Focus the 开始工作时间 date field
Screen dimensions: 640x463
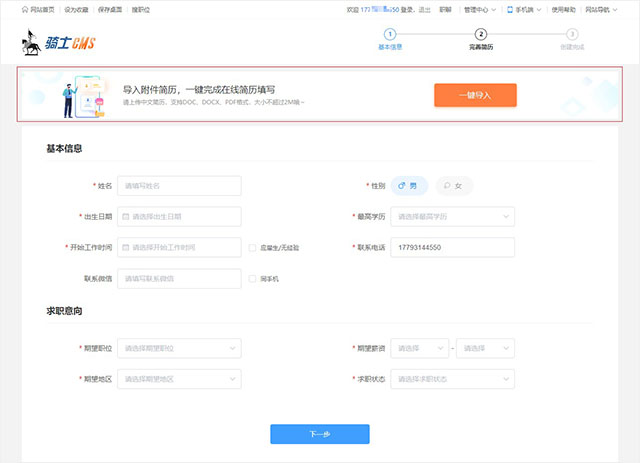click(179, 247)
